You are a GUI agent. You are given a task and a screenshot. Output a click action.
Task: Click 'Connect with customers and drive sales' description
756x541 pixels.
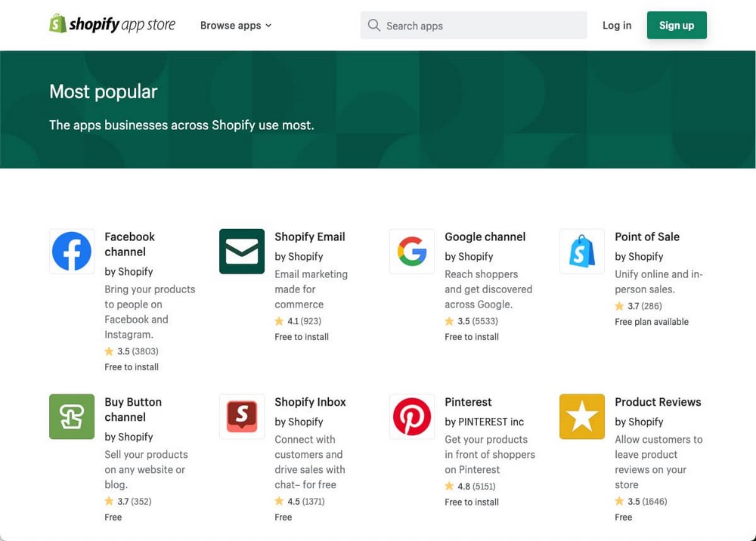(310, 462)
